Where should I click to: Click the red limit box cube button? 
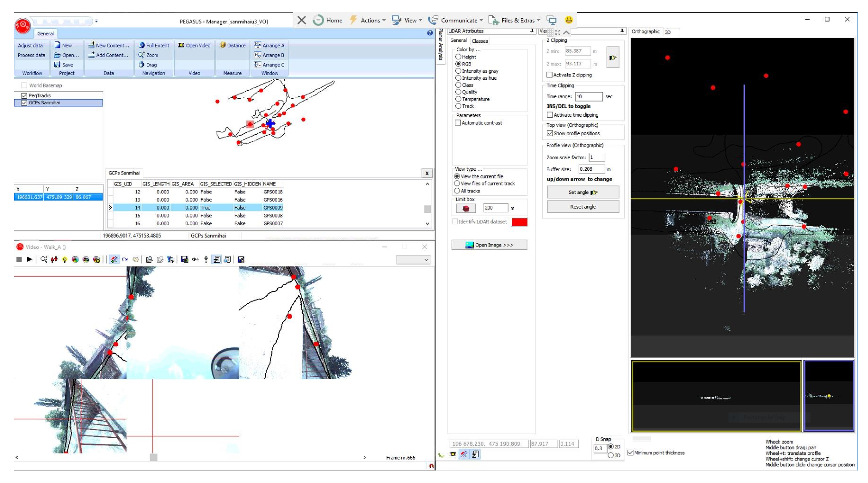466,208
